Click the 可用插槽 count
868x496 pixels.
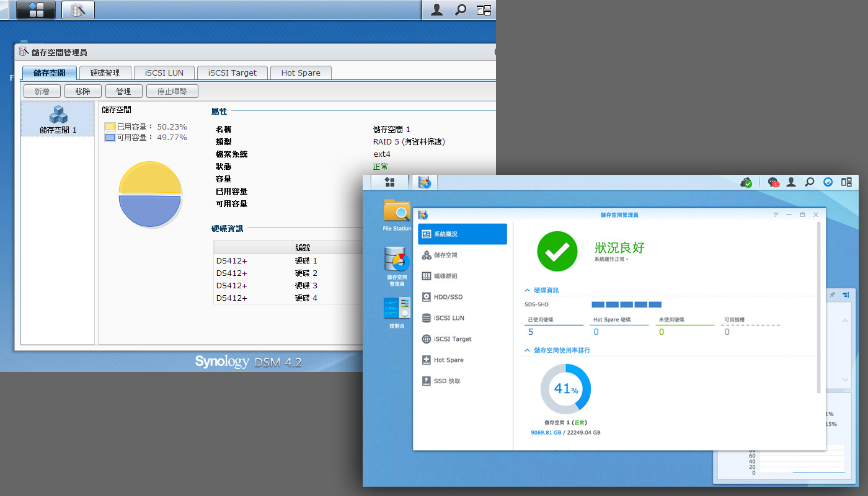(x=727, y=332)
